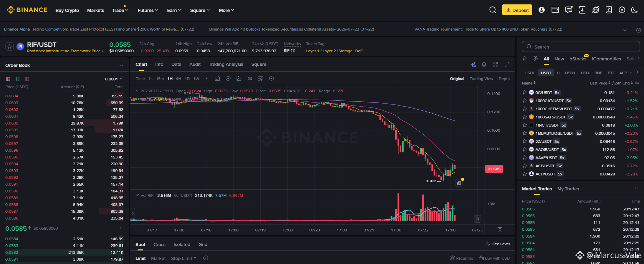Switch chart to Depth mode

click(x=504, y=79)
